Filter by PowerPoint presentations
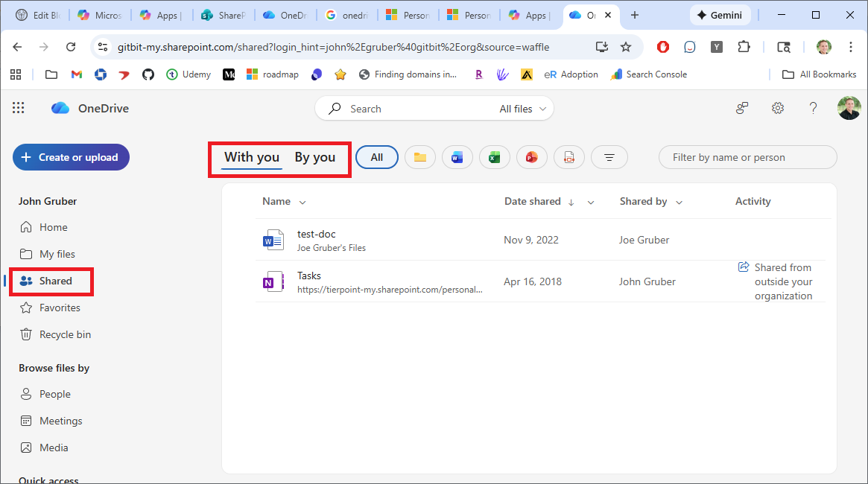The height and width of the screenshot is (484, 868). pos(531,157)
